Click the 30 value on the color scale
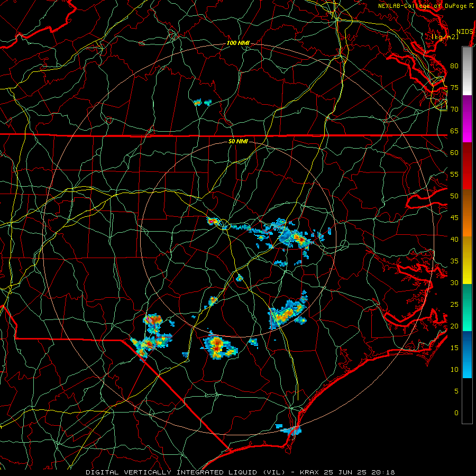This screenshot has width=476, height=476. (454, 282)
